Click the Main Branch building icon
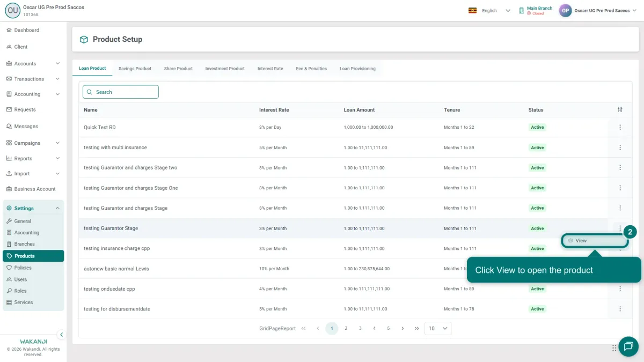Screen dimensions: 644x362 [x=521, y=11]
